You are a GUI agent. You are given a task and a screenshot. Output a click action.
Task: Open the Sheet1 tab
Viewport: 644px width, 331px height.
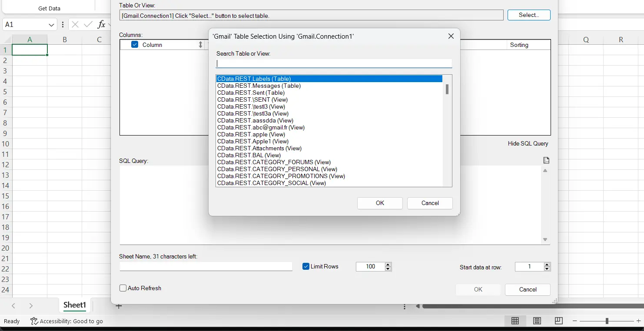click(x=75, y=305)
